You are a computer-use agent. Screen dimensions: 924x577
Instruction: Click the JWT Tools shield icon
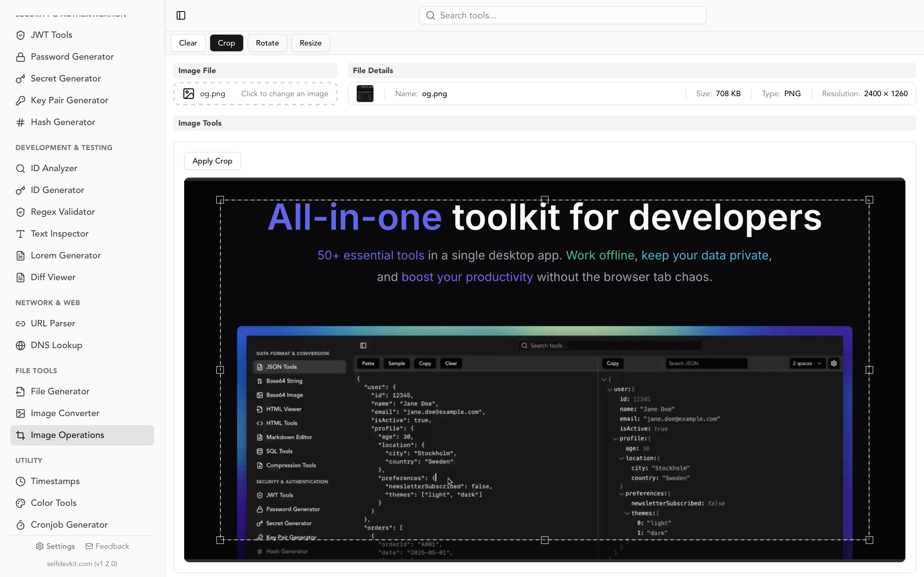click(21, 35)
